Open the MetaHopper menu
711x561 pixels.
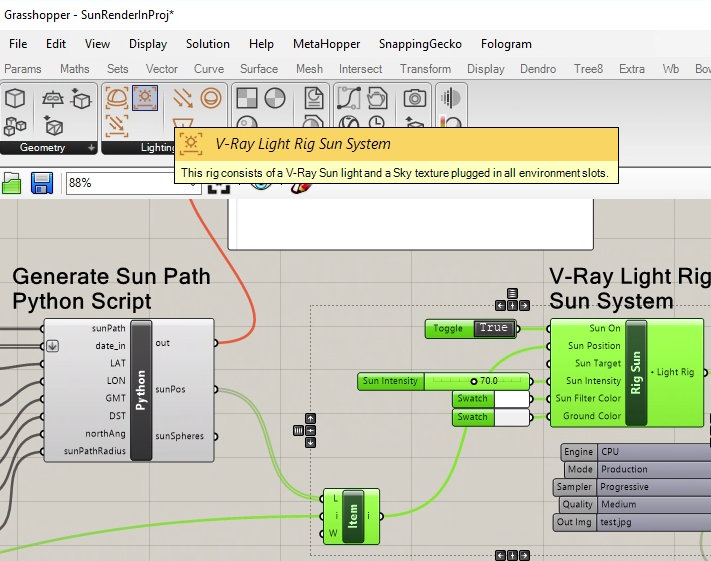[326, 44]
